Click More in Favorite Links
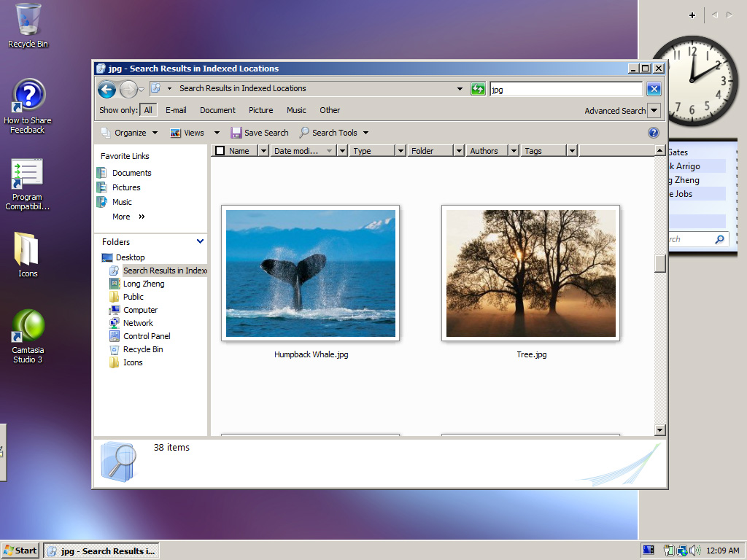 [121, 217]
